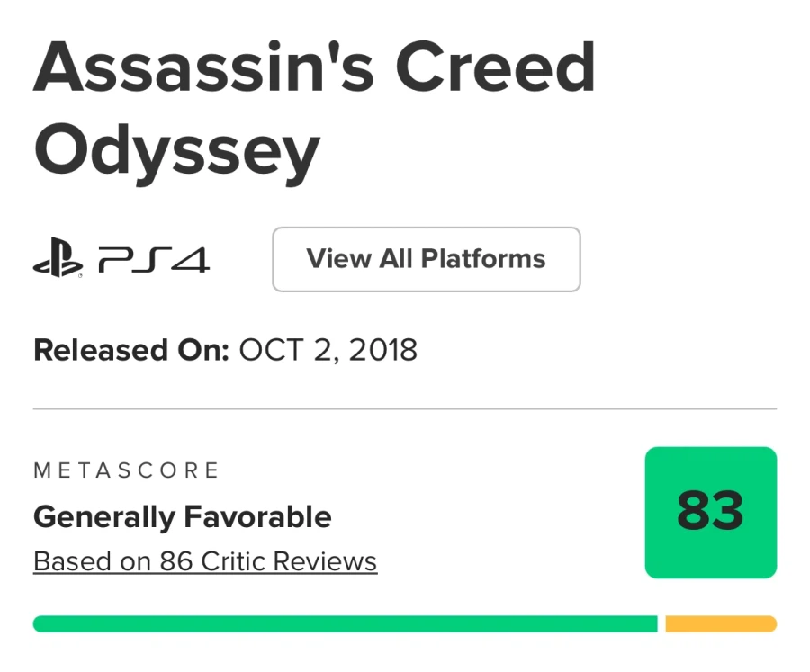Click the green 83 Metascore box
Screen dimensions: 810x672
(x=710, y=512)
